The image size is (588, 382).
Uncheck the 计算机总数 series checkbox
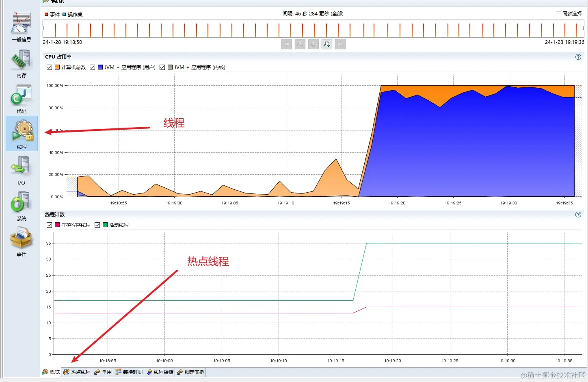(49, 67)
